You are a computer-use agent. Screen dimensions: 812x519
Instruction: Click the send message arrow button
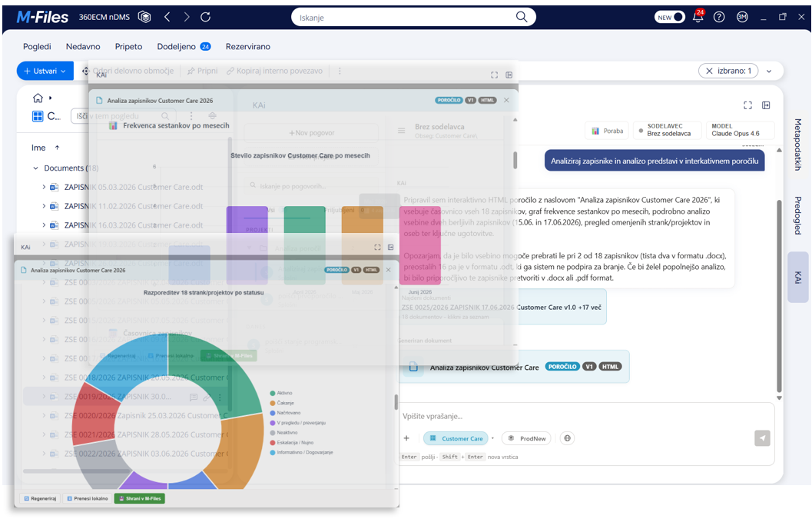(x=762, y=438)
